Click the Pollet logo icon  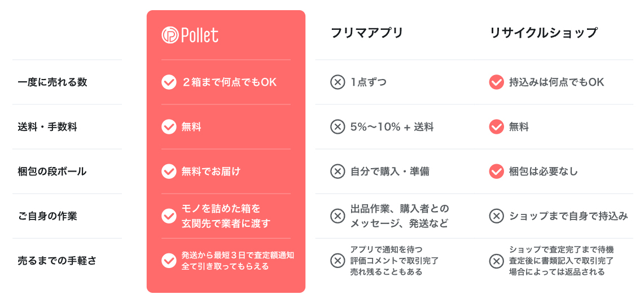pos(170,35)
